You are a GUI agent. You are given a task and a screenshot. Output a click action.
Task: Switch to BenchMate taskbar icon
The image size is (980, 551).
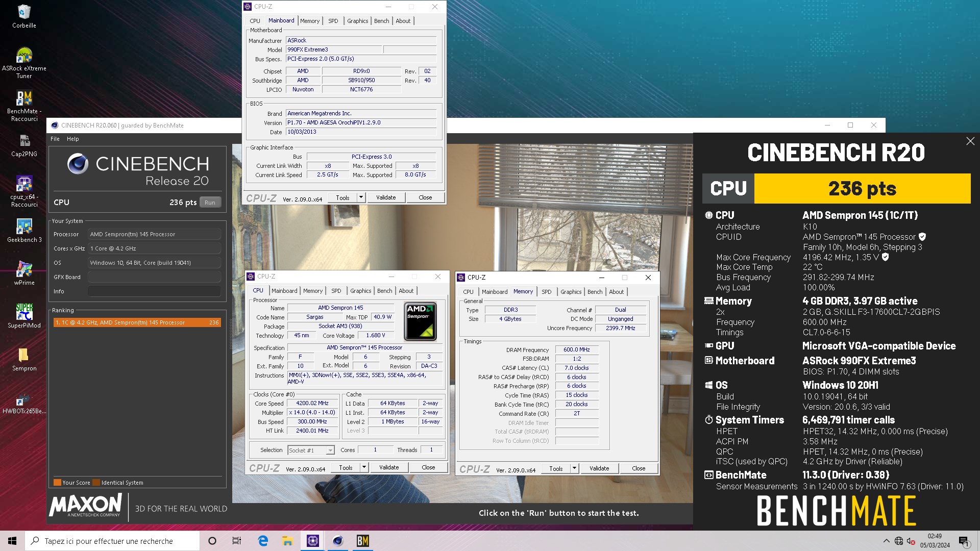[362, 541]
